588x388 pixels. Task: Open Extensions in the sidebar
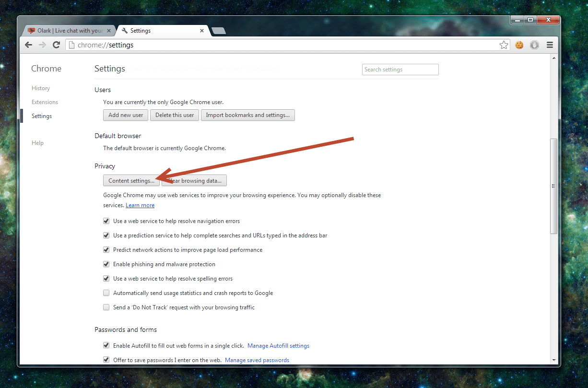click(x=45, y=102)
